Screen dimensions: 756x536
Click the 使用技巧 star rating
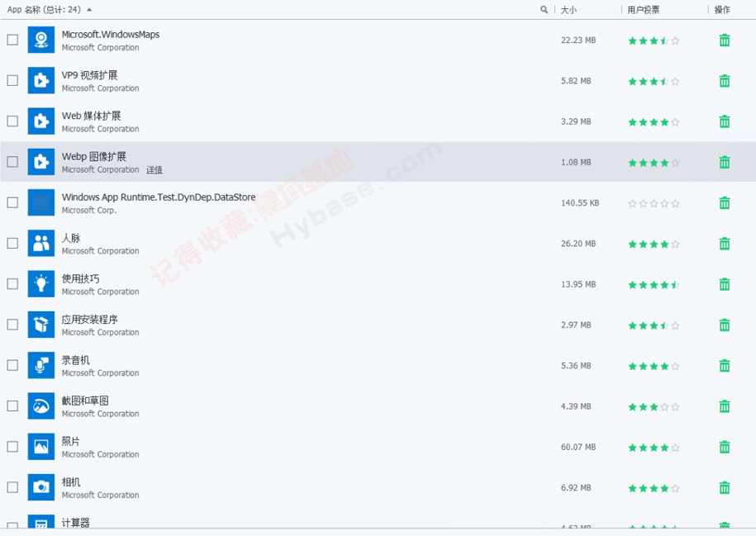(654, 285)
